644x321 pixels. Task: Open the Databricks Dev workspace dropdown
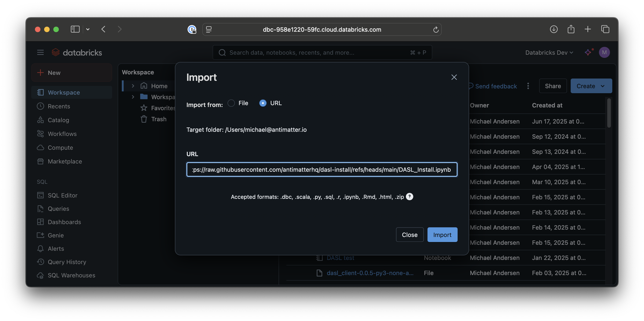tap(549, 52)
